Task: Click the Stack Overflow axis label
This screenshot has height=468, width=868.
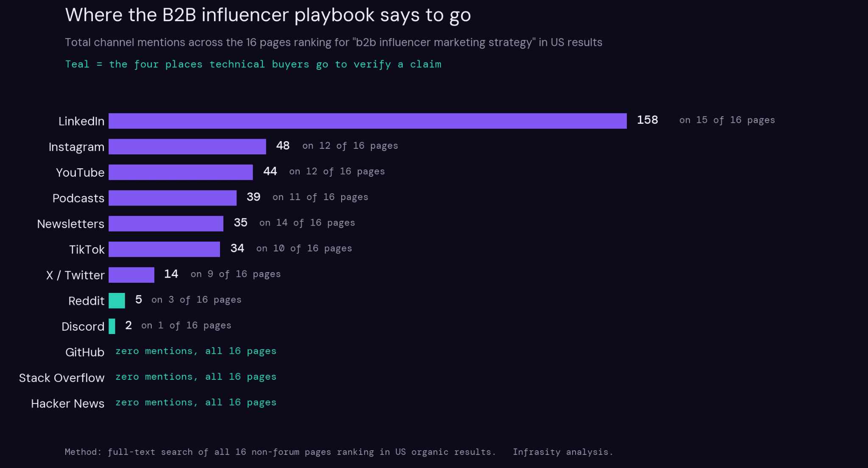Action: coord(61,378)
